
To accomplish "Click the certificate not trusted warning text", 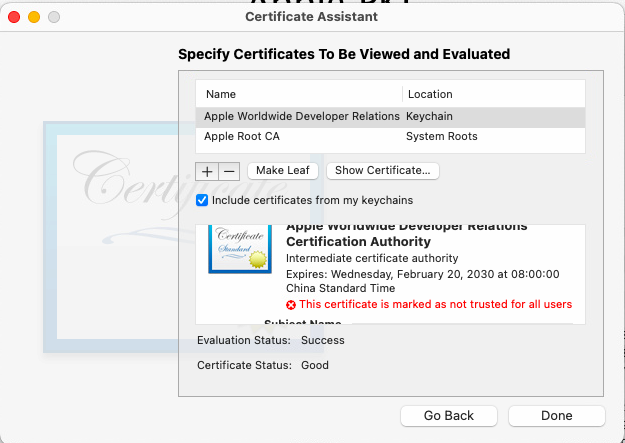I will point(436,305).
